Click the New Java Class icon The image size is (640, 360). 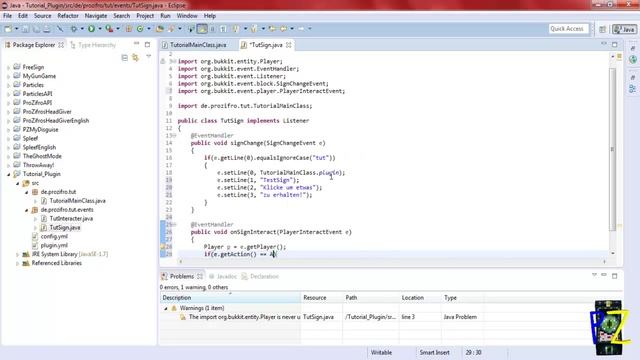(x=140, y=29)
